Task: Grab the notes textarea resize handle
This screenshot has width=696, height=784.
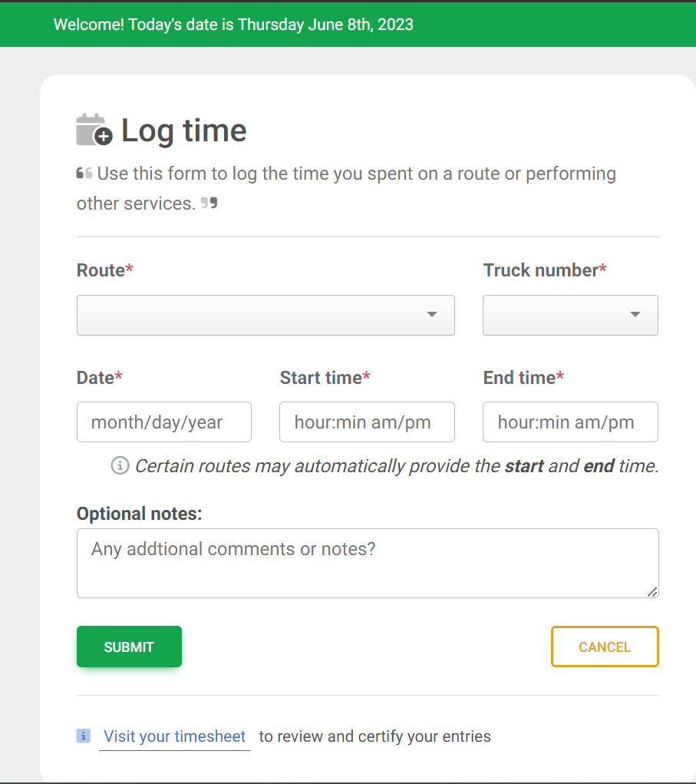Action: (x=652, y=591)
